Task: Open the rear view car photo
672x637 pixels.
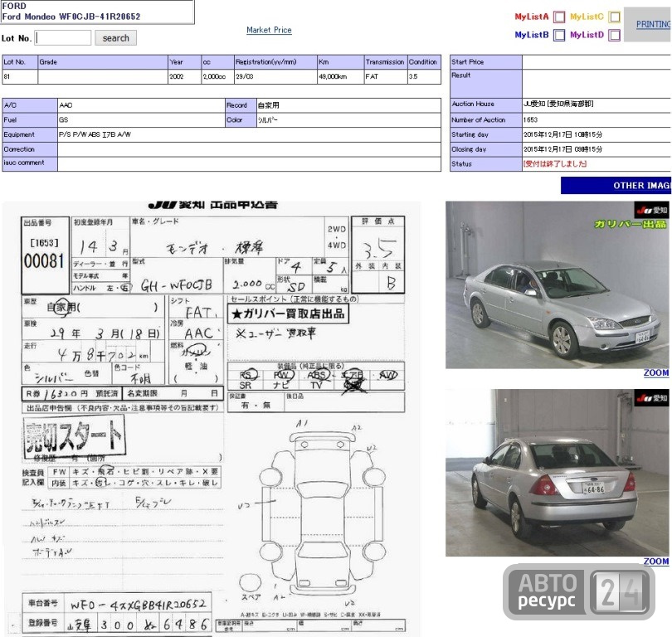Action: click(558, 473)
